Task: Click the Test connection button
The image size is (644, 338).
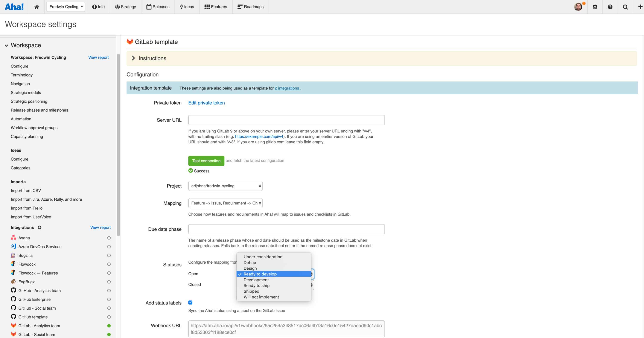Action: [207, 161]
